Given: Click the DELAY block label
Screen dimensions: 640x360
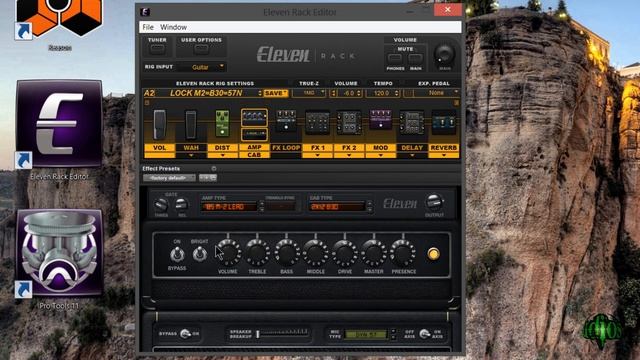Looking at the screenshot, I should click(x=412, y=148).
